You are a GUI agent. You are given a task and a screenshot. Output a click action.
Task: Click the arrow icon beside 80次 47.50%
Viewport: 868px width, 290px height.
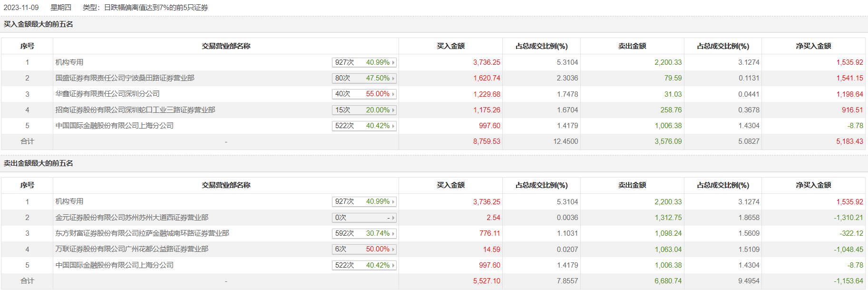[x=393, y=79]
